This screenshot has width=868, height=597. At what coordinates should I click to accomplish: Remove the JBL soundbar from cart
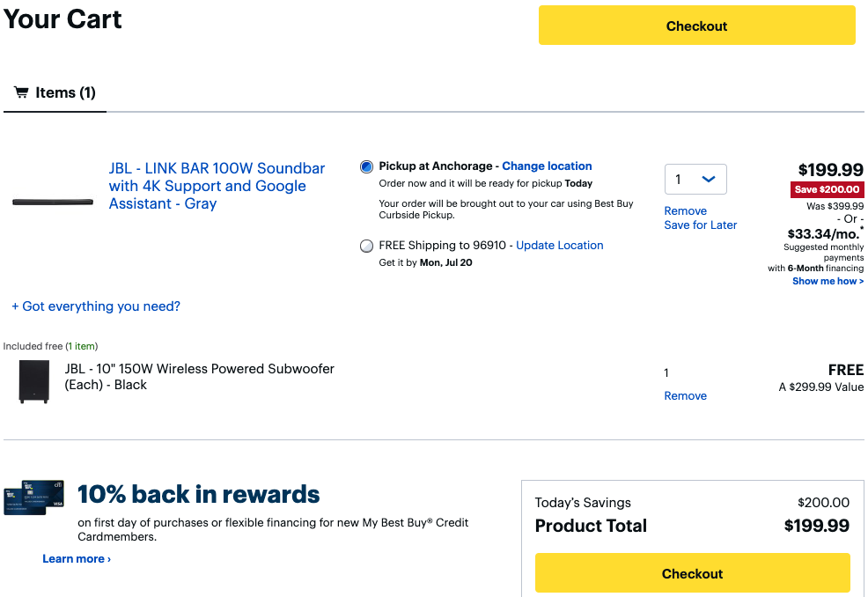click(686, 210)
